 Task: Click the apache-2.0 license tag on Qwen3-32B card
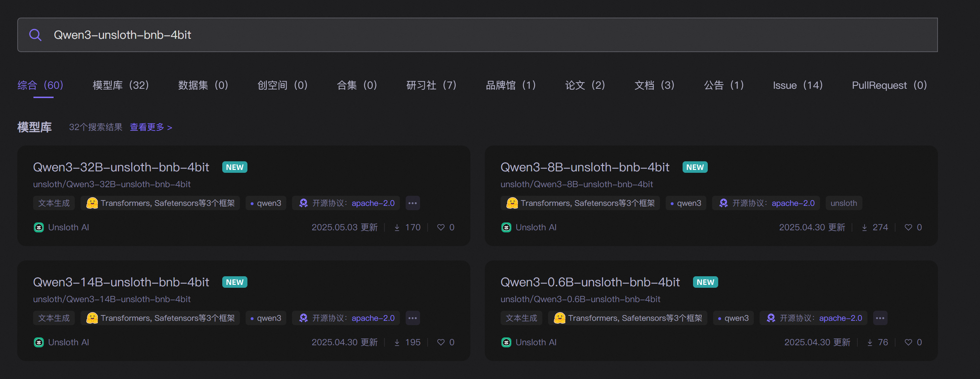(x=346, y=203)
